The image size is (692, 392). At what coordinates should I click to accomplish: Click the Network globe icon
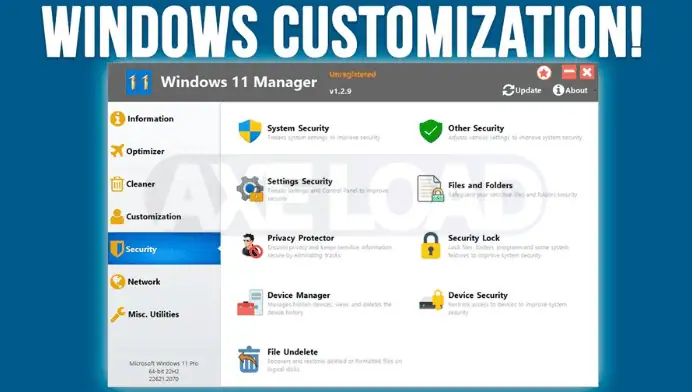pos(118,282)
